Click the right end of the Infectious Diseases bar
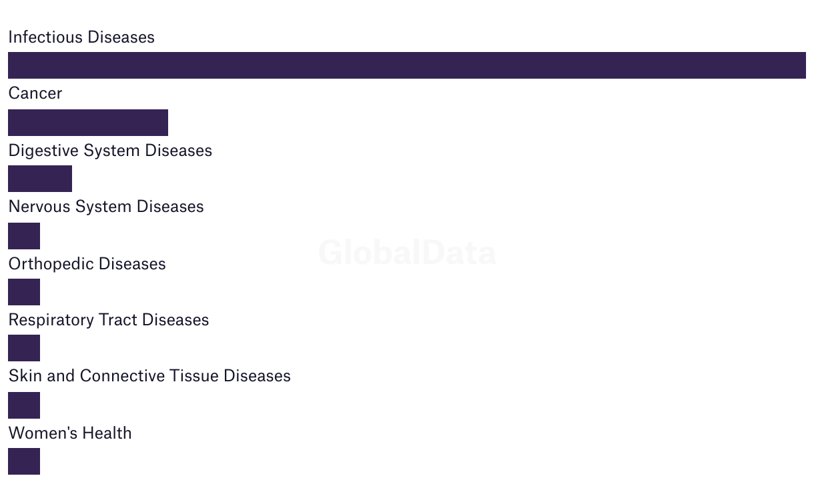The width and height of the screenshot is (814, 504). [x=801, y=65]
